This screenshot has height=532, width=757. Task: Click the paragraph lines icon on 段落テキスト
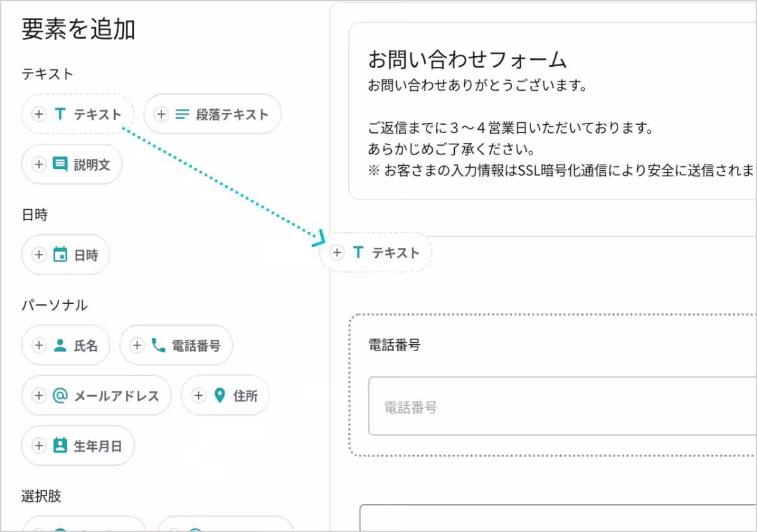(182, 114)
